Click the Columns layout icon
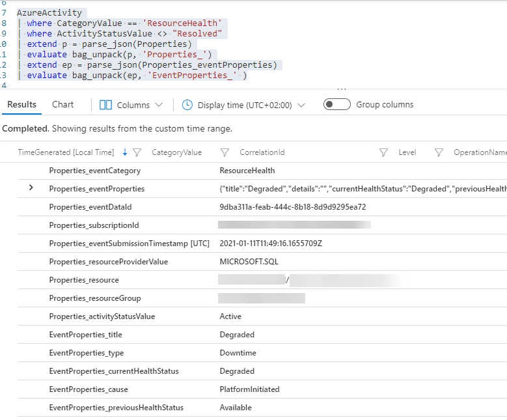This screenshot has width=507, height=420. 105,105
